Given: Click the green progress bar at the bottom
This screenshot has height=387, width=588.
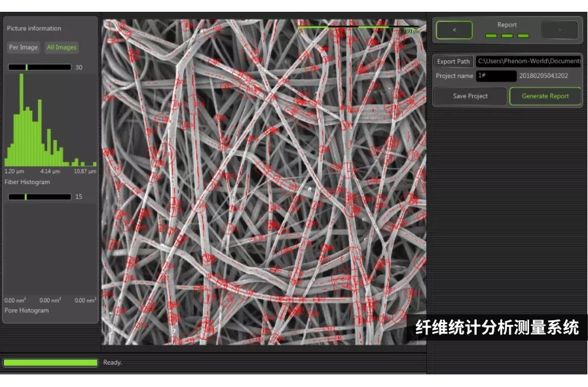Looking at the screenshot, I should click(x=50, y=362).
